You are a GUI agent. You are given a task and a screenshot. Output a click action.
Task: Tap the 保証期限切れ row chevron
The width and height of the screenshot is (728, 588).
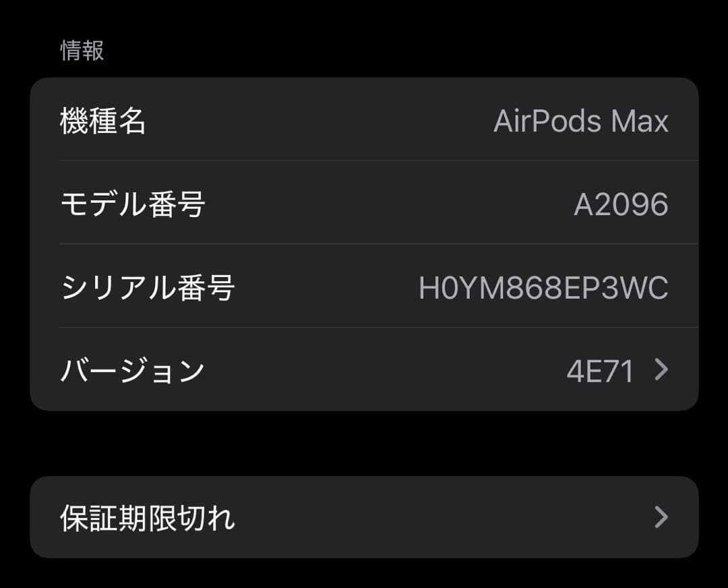[661, 517]
